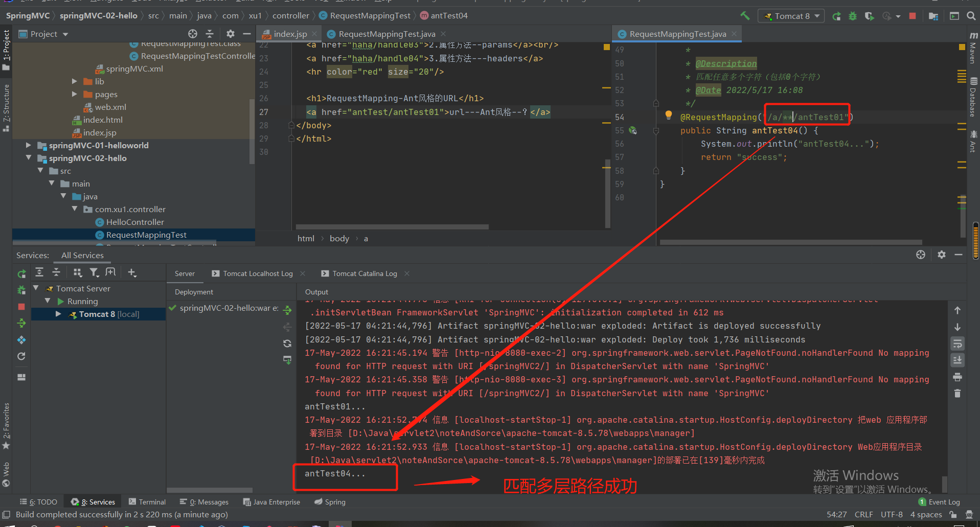
Task: Expand the springMVC-01-helloworld module
Action: tap(29, 145)
